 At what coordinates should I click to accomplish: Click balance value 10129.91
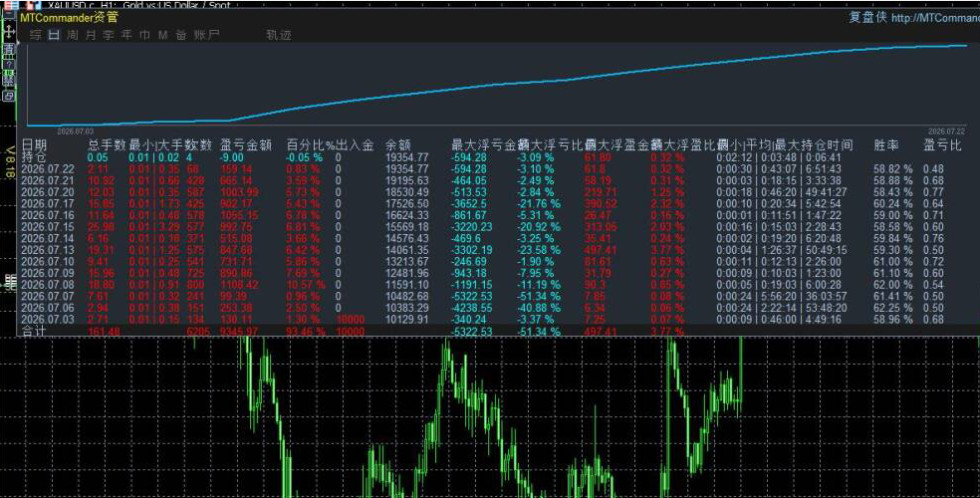point(407,320)
